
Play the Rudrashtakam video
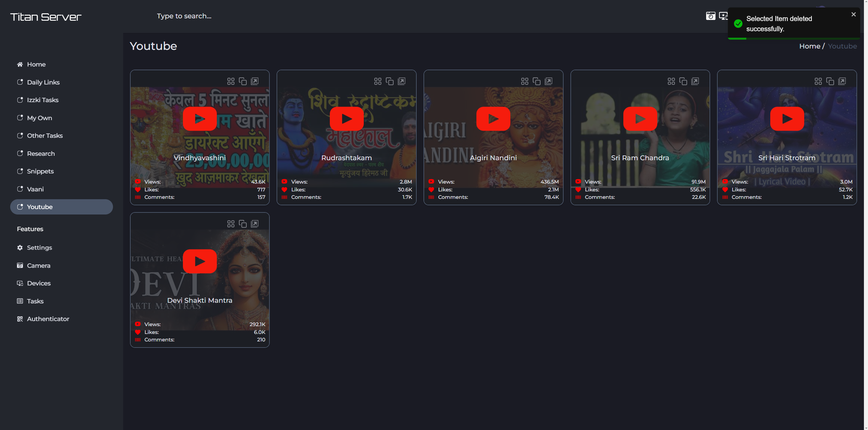click(347, 119)
